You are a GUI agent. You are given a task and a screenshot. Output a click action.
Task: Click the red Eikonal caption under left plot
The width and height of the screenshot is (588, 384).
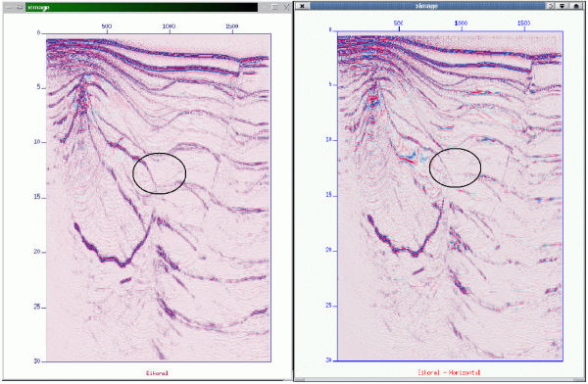157,373
